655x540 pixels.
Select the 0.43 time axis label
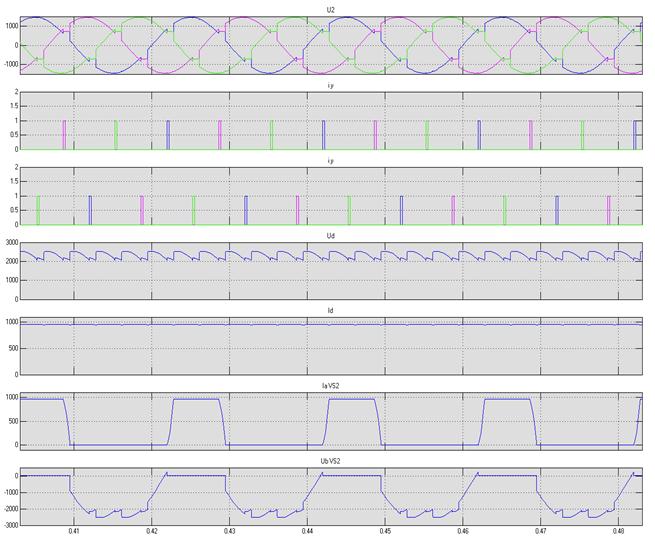(229, 531)
